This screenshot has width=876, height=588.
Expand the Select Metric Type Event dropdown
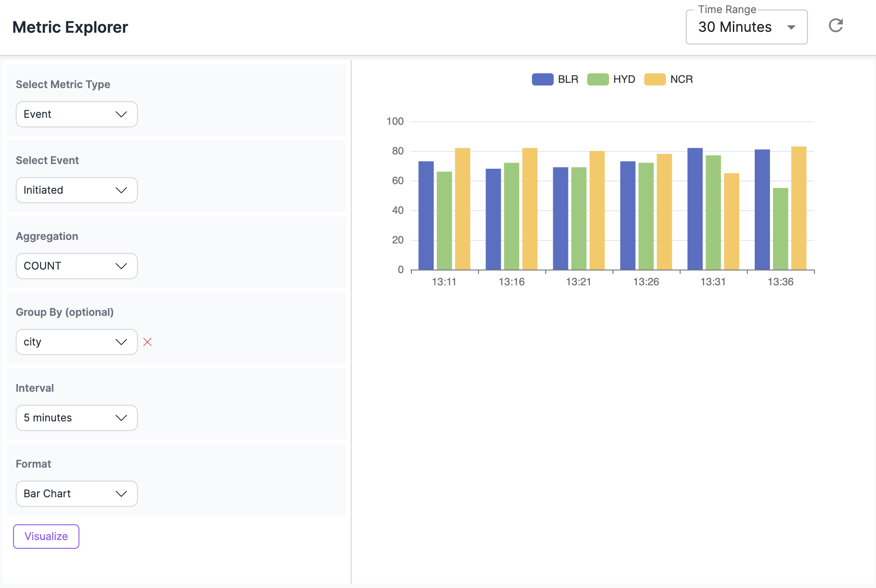[x=77, y=114]
